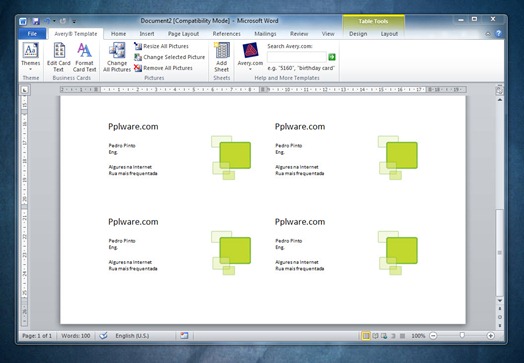Image resolution: width=524 pixels, height=363 pixels.
Task: Open the References tab
Action: point(227,34)
